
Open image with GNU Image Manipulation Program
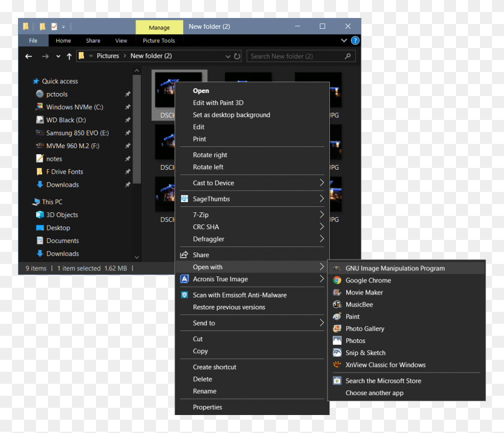coord(395,268)
